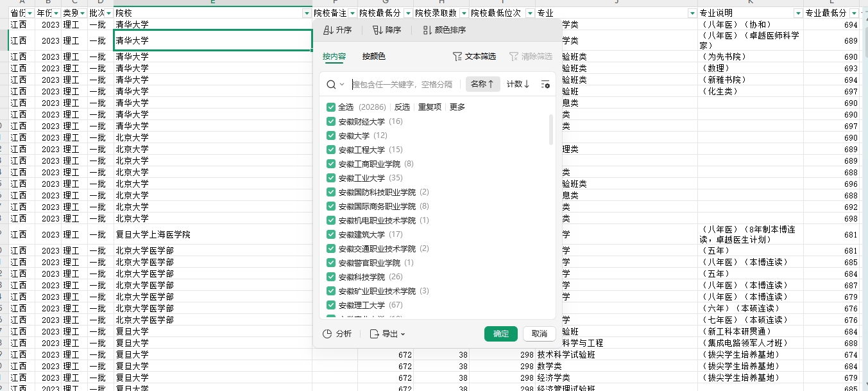Open the 专业最低分 column filter dropdown
868x391 pixels.
pyautogui.click(x=854, y=13)
